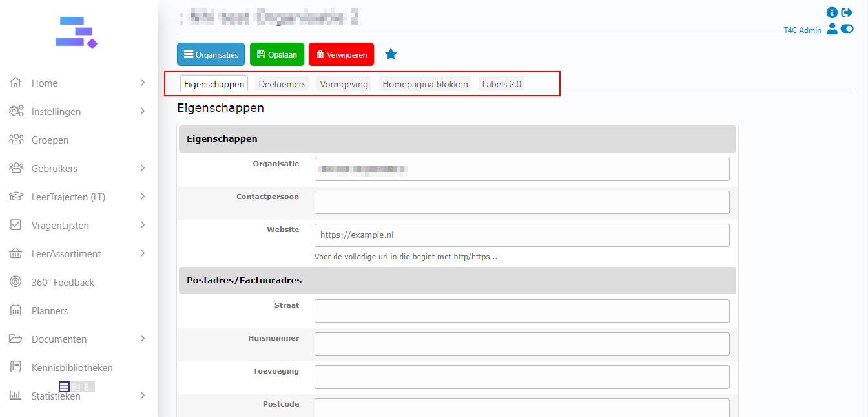Log out using the exit arrow icon
Viewport: 868px width, 417px height.
click(x=847, y=12)
